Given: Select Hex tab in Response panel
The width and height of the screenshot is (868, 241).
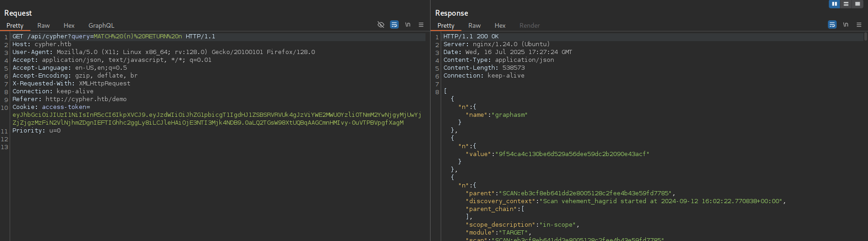Looking at the screenshot, I should pos(500,25).
